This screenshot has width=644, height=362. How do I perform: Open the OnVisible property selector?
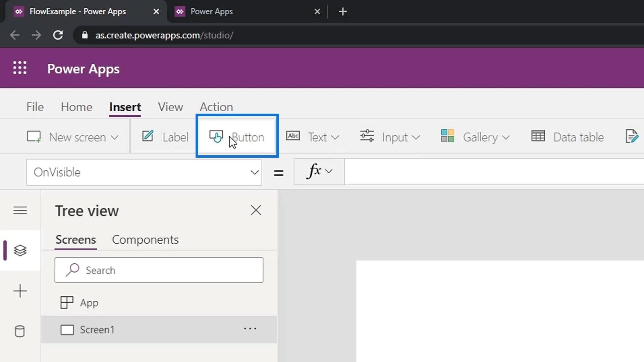(144, 172)
